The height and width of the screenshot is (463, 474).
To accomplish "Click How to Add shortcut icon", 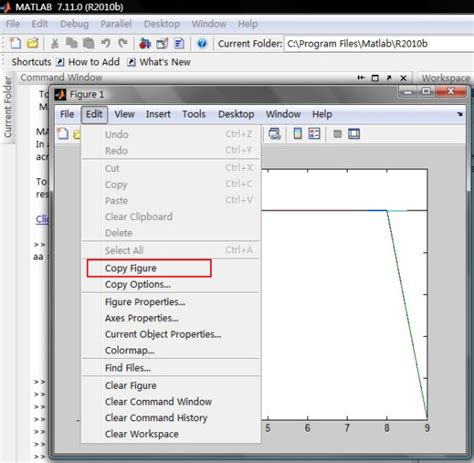I will (x=60, y=62).
